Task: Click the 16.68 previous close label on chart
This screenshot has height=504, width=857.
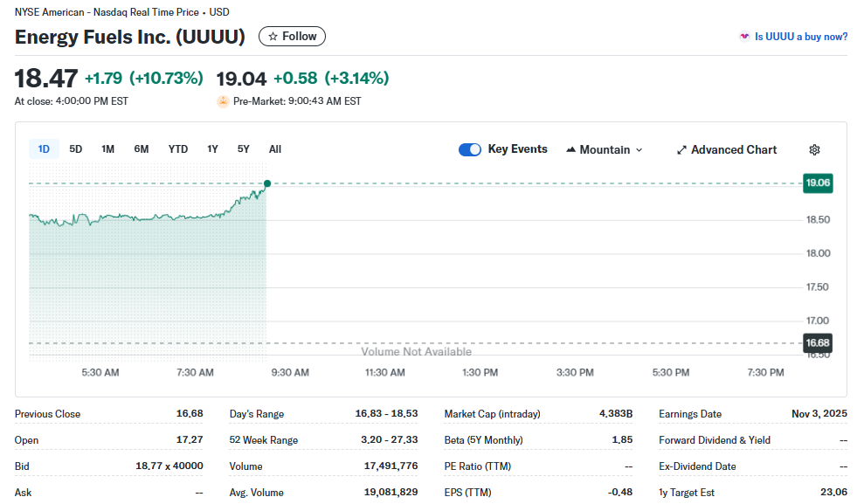Action: click(818, 342)
